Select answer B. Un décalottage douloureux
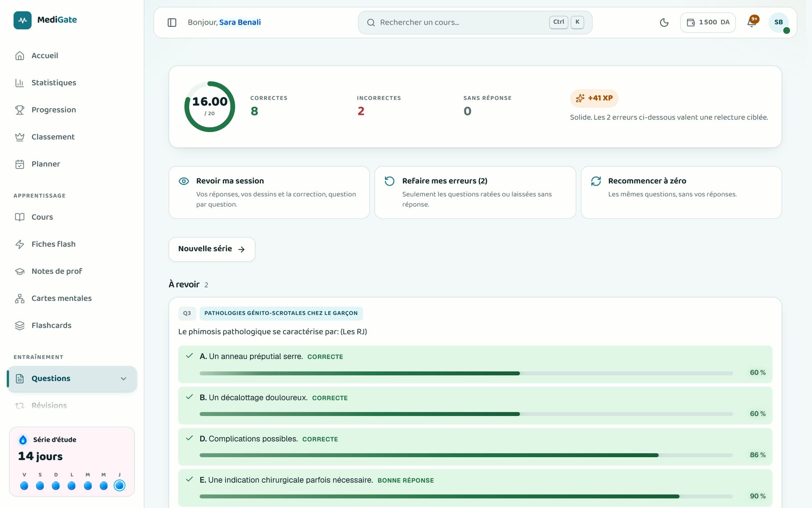Image resolution: width=812 pixels, height=508 pixels. [x=475, y=406]
